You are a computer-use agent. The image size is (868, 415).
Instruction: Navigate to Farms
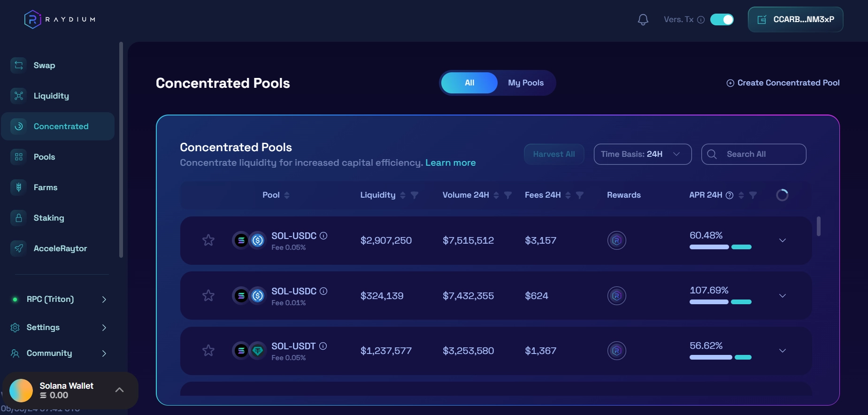(x=58, y=187)
